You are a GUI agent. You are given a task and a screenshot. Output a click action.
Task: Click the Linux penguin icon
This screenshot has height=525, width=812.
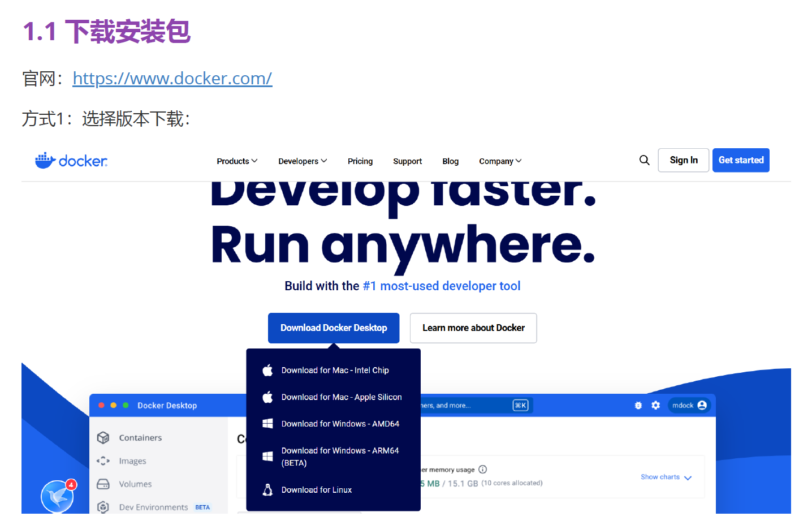(x=268, y=490)
